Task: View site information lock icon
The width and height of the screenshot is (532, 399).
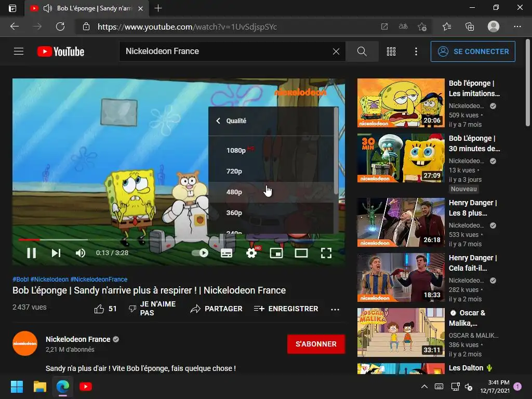Action: coord(86,26)
